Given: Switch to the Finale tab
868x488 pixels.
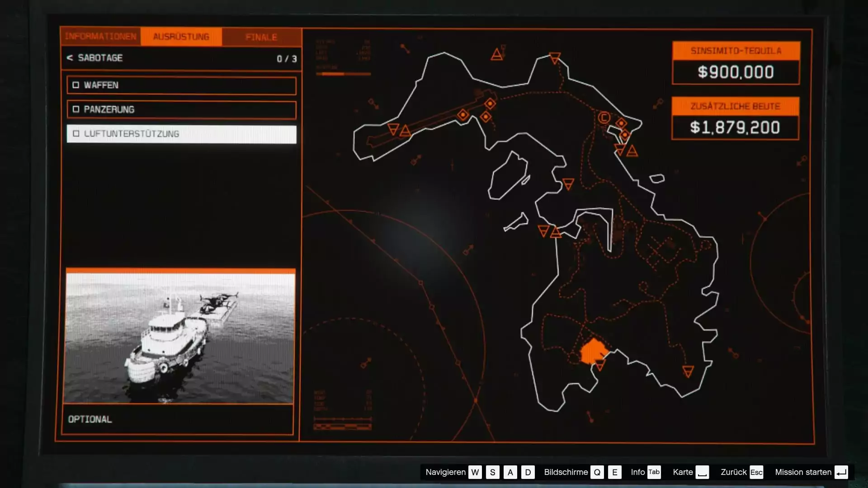Looking at the screenshot, I should tap(261, 37).
